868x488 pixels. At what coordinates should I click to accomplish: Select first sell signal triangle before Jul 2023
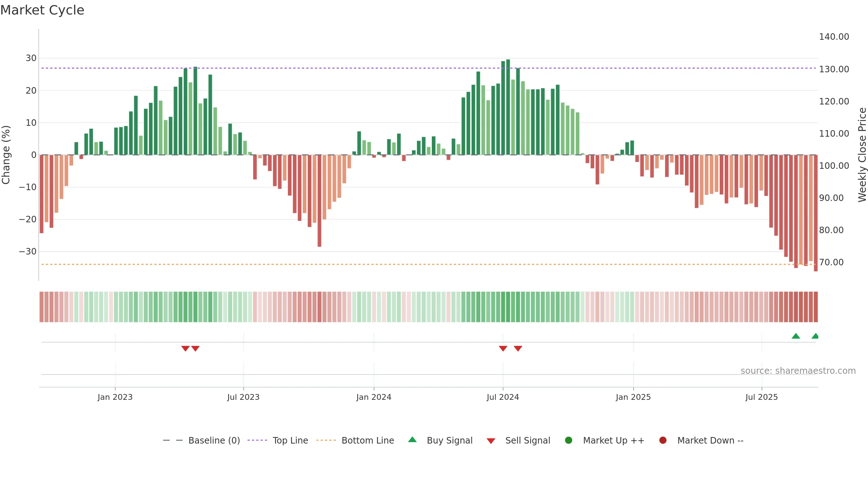click(x=186, y=348)
